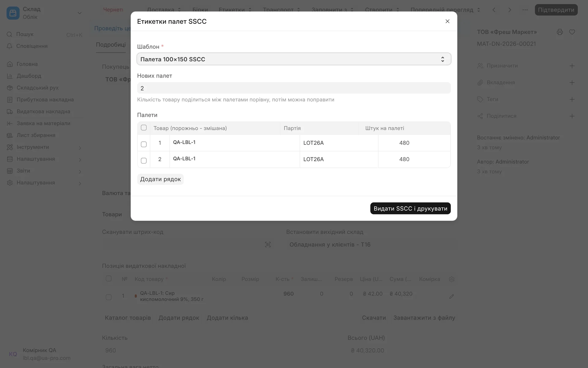The width and height of the screenshot is (588, 368).
Task: Open the three-dots more options menu
Action: [x=525, y=10]
